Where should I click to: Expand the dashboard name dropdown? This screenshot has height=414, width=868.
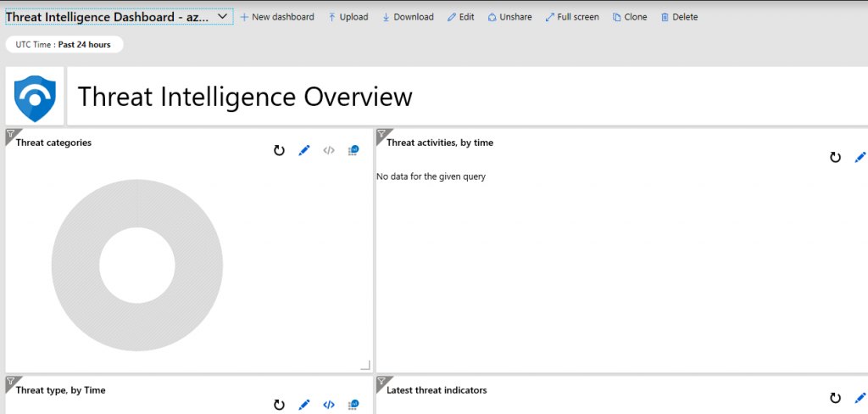click(x=224, y=17)
